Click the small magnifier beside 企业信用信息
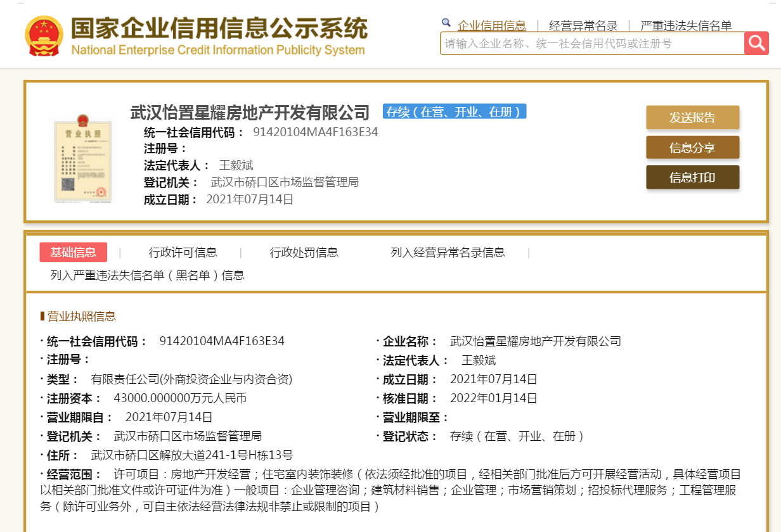 pos(446,23)
